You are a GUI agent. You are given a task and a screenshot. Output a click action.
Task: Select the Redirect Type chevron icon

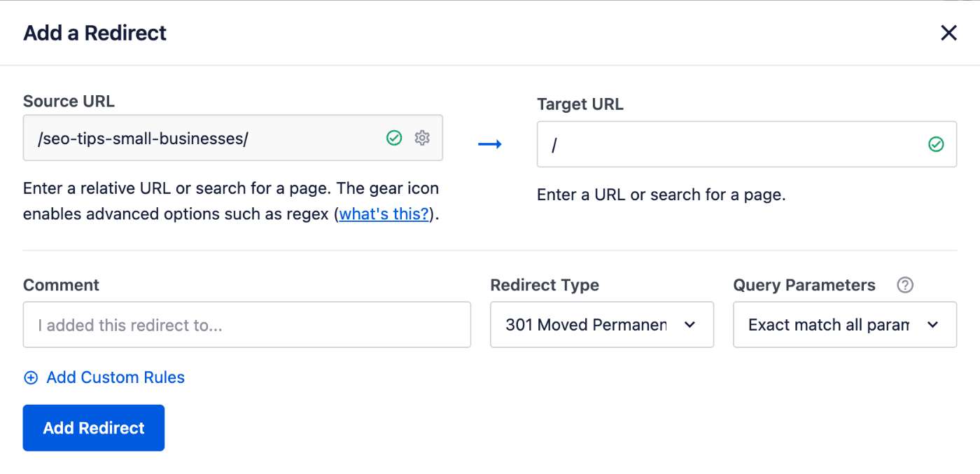(x=690, y=324)
